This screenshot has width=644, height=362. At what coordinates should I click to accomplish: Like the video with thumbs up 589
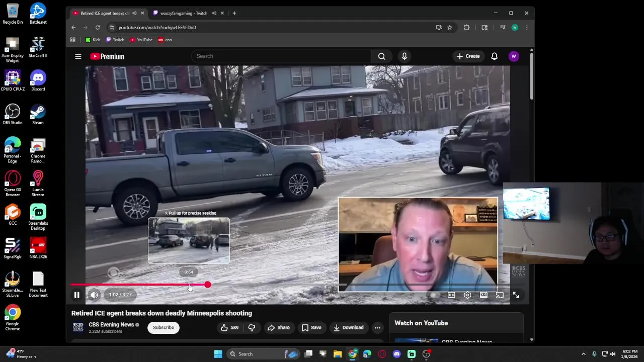pyautogui.click(x=229, y=328)
